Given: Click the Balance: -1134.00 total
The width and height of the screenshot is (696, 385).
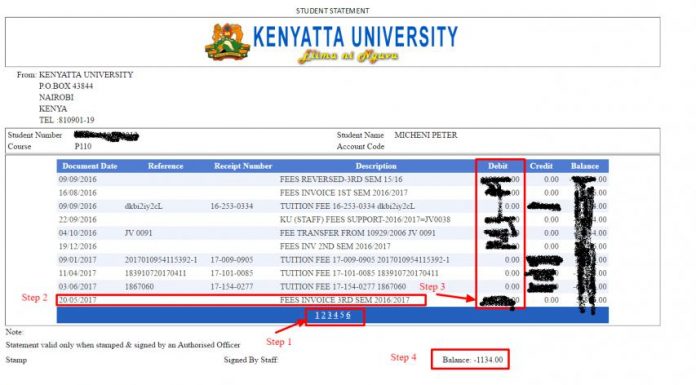Looking at the screenshot, I should [x=472, y=360].
